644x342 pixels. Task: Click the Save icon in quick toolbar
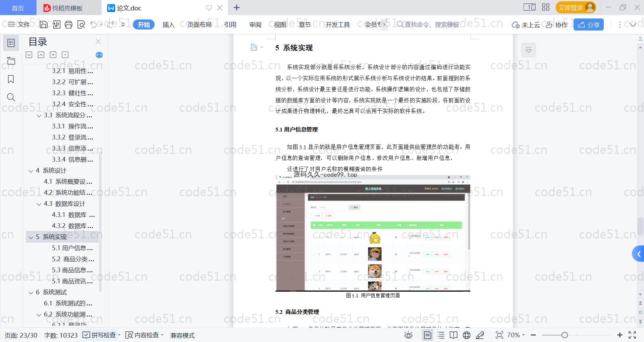[44, 24]
